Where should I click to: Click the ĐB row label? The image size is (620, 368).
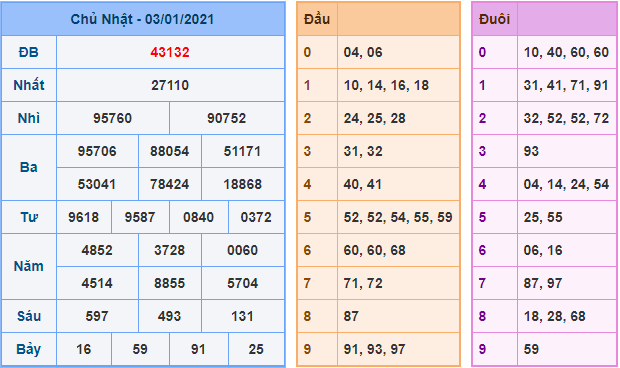(x=28, y=52)
